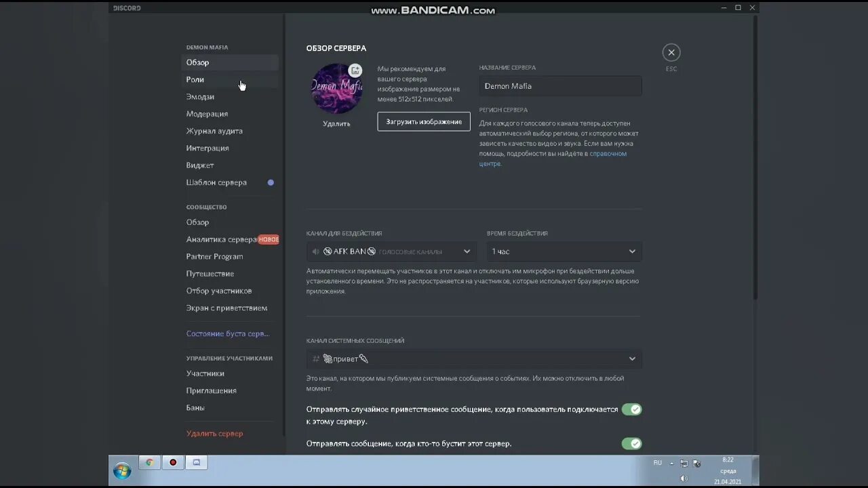Open the AFK BAN inactive channel dropdown
The image size is (868, 488).
391,251
